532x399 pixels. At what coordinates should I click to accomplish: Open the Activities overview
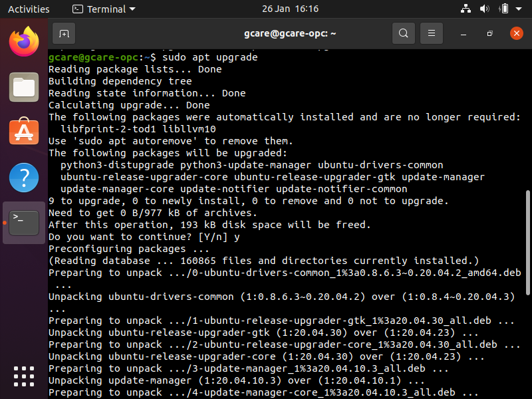[x=29, y=9]
